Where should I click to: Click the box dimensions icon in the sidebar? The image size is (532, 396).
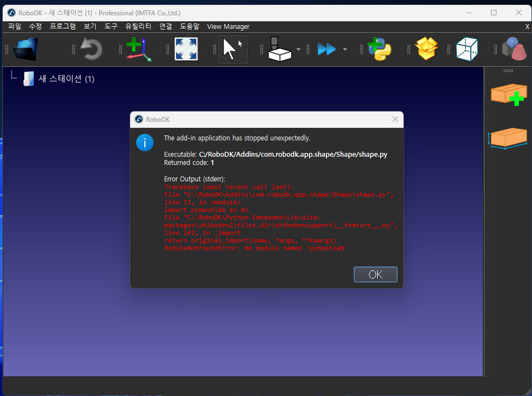508,138
